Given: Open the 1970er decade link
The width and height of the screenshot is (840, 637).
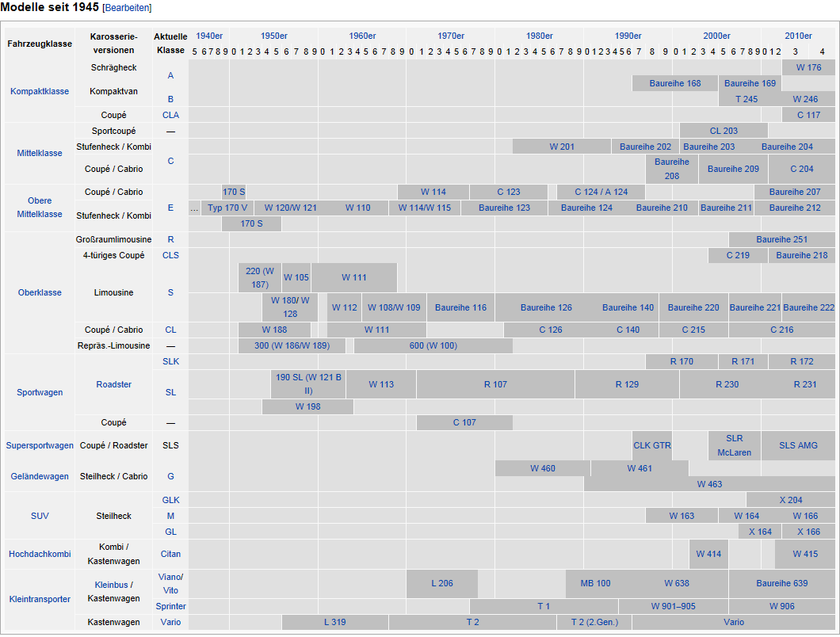Looking at the screenshot, I should [451, 36].
